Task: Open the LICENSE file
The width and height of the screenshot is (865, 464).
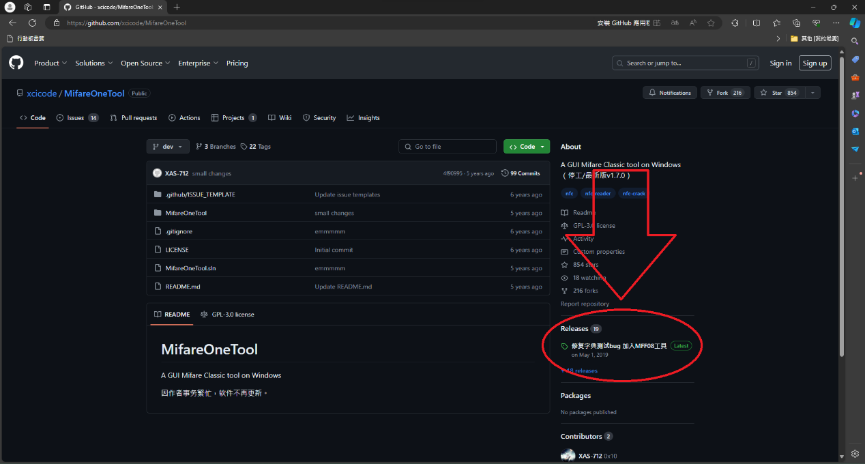Action: pyautogui.click(x=177, y=249)
